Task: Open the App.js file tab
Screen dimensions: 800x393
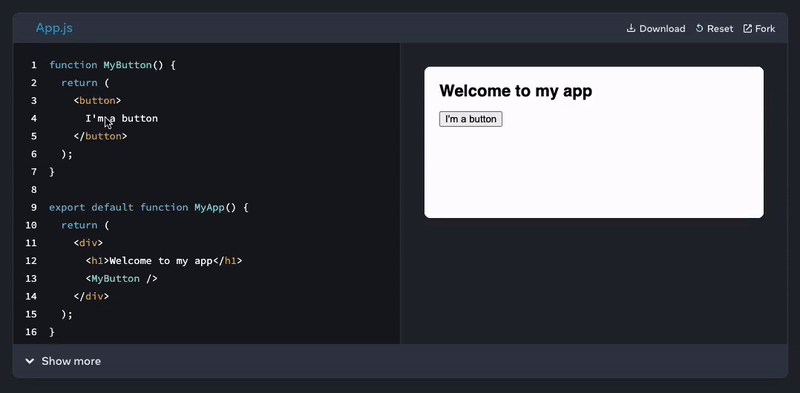Action: 54,28
